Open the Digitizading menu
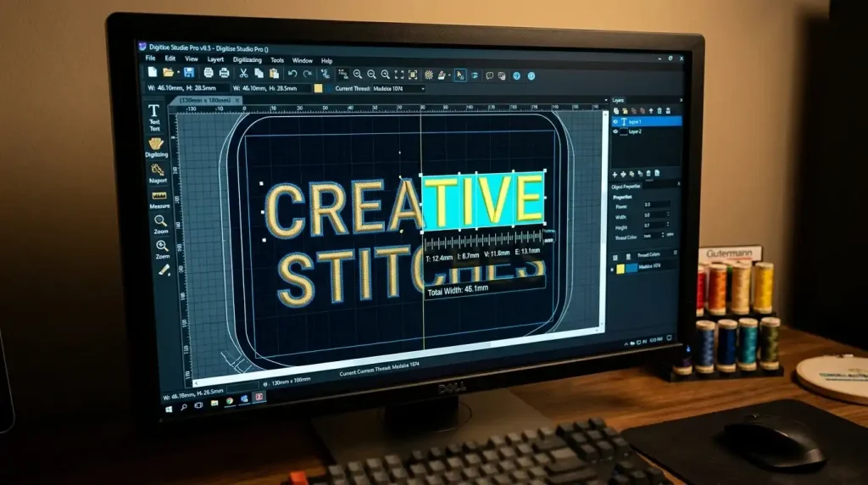 click(247, 60)
